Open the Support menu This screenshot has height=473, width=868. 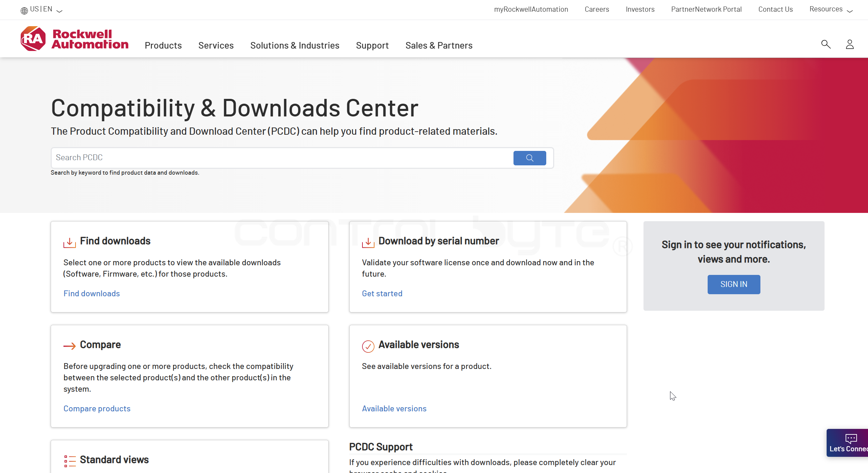tap(372, 45)
